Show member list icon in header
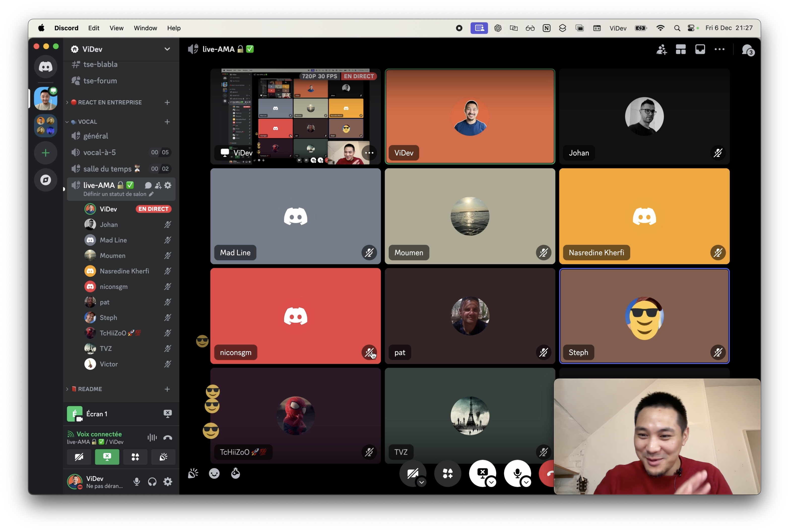Viewport: 789px width, 532px height. (x=661, y=50)
